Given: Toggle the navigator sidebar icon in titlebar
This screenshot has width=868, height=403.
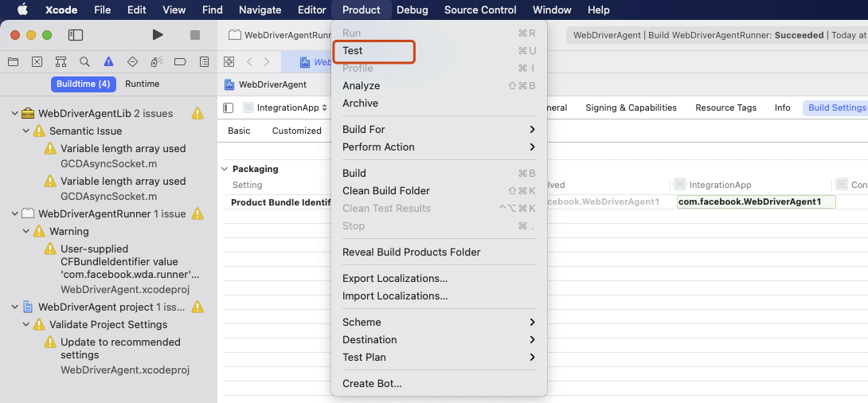Looking at the screenshot, I should pos(76,35).
